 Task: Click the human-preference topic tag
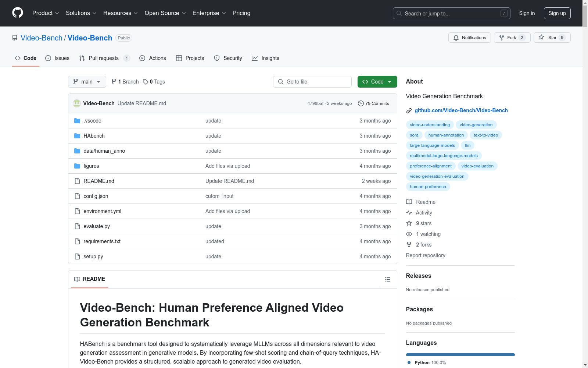click(x=428, y=187)
